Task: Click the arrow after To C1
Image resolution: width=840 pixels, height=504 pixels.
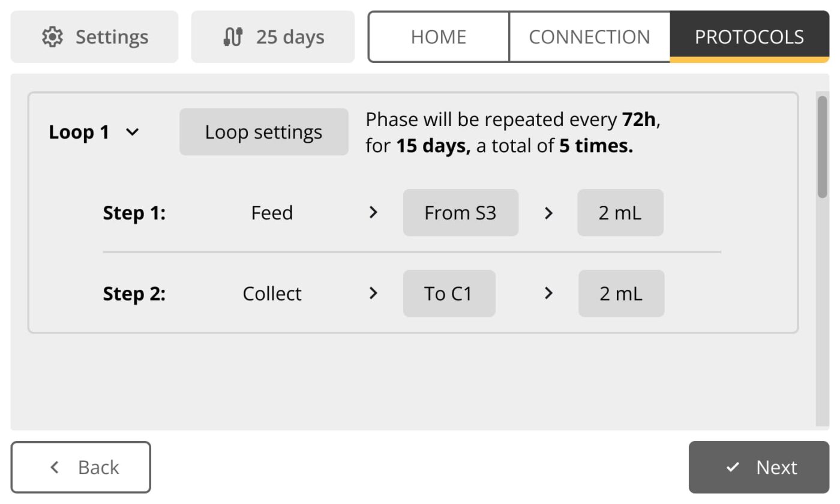Action: tap(548, 293)
